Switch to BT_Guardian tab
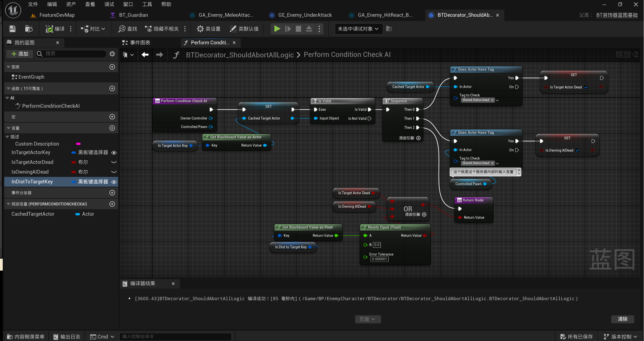This screenshot has width=644, height=341. pyautogui.click(x=133, y=15)
